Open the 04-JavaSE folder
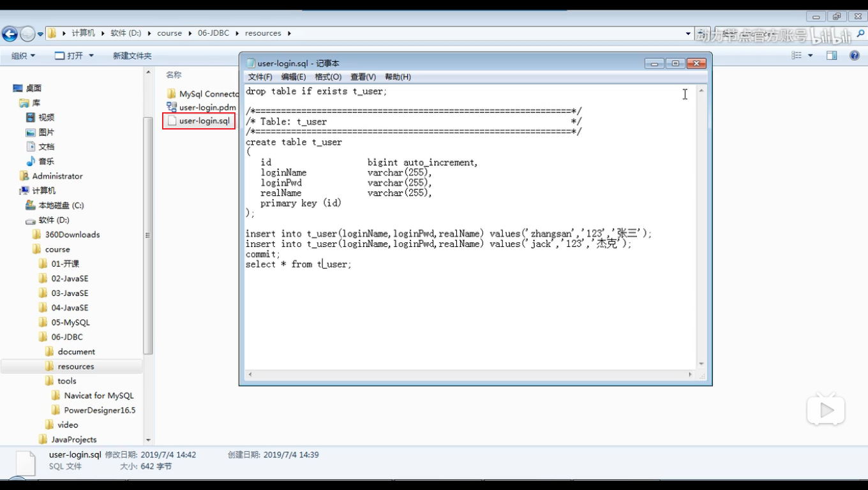Image resolution: width=868 pixels, height=490 pixels. (x=64, y=308)
